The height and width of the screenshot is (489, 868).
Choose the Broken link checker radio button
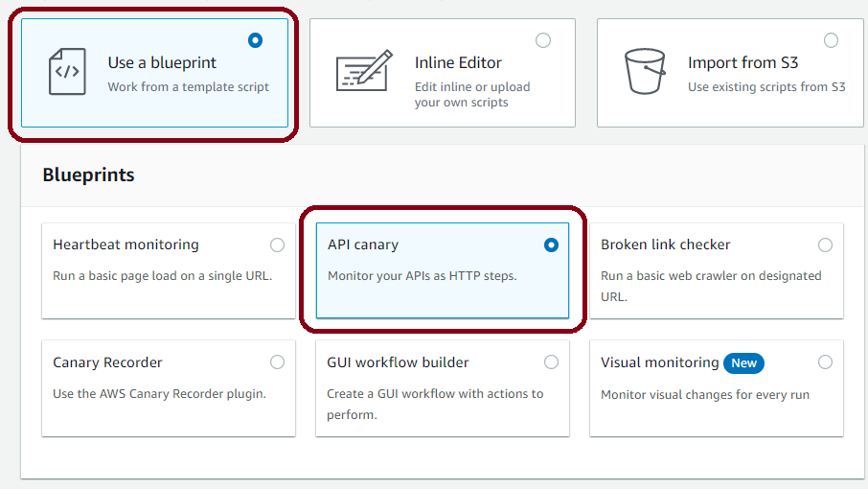pos(825,244)
